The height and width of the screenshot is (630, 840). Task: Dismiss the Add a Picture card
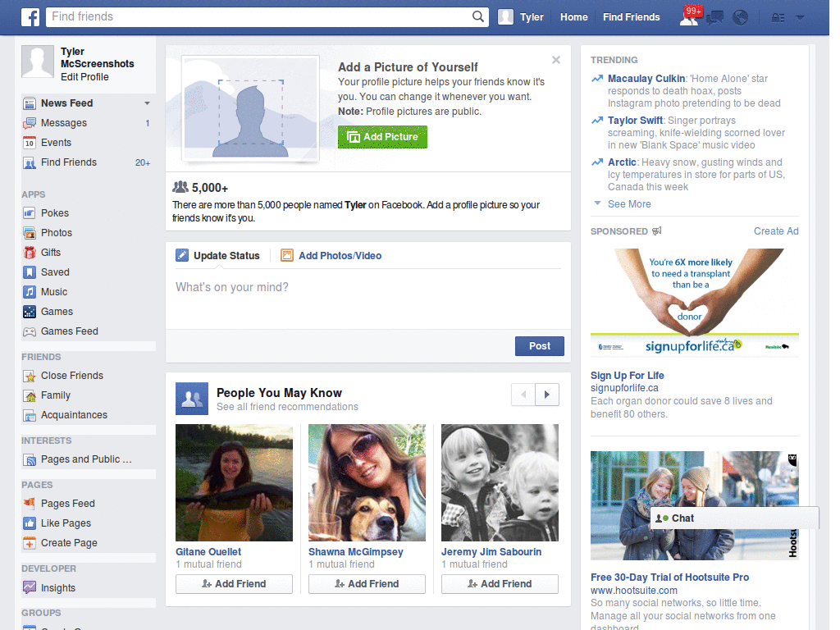coord(556,60)
